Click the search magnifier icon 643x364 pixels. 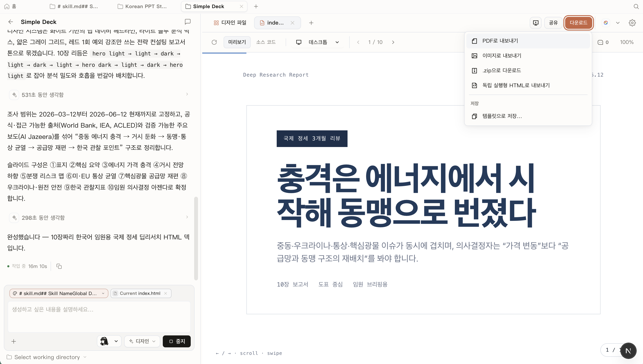click(x=636, y=6)
